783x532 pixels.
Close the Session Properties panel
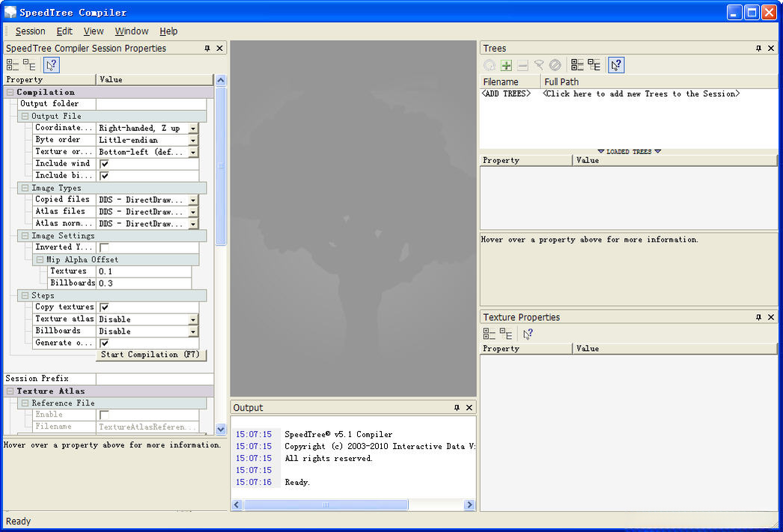[x=219, y=49]
